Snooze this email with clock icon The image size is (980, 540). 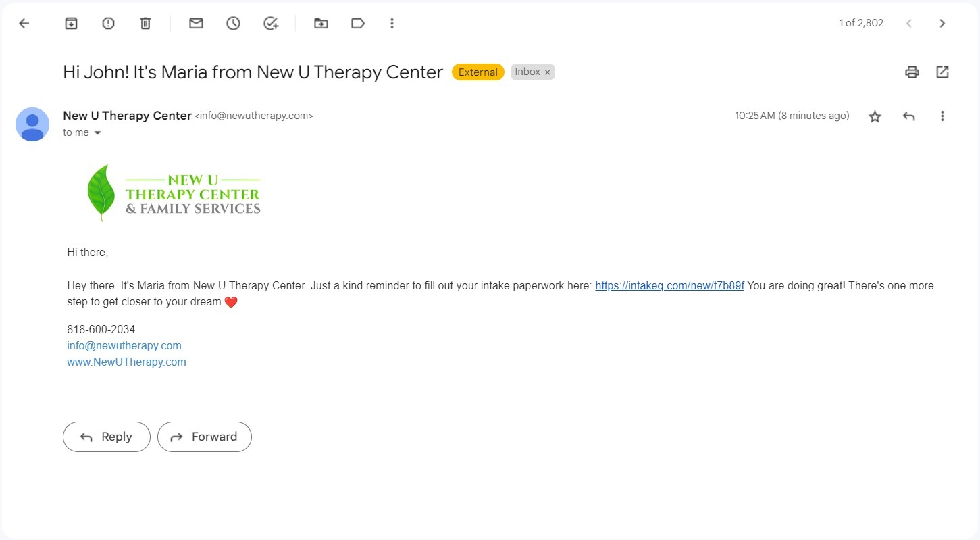point(233,24)
